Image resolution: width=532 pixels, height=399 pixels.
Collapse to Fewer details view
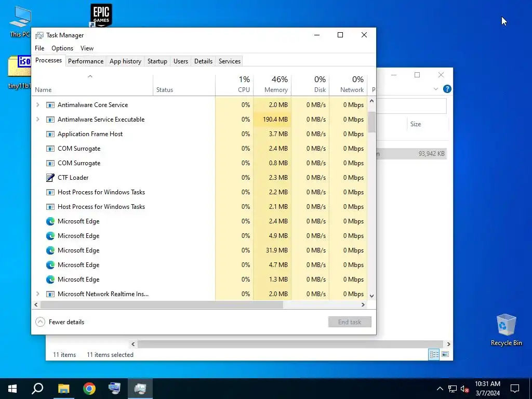click(60, 322)
